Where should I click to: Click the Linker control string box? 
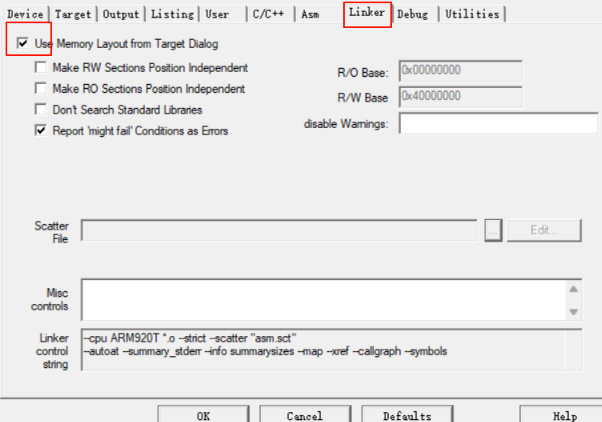coord(332,350)
